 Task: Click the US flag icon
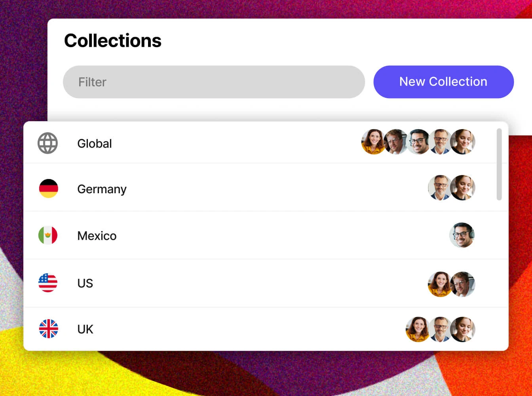pos(48,283)
